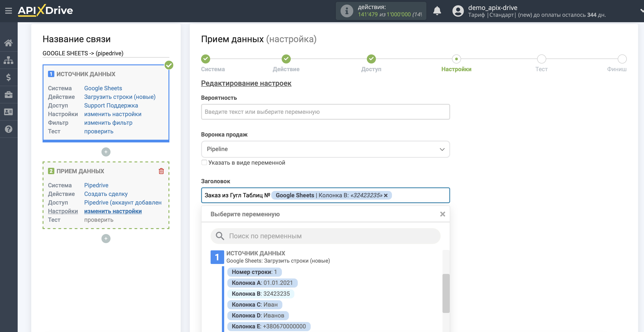The height and width of the screenshot is (332, 644).
Task: Select variable Колонка A: 01.01.2021
Action: [262, 283]
